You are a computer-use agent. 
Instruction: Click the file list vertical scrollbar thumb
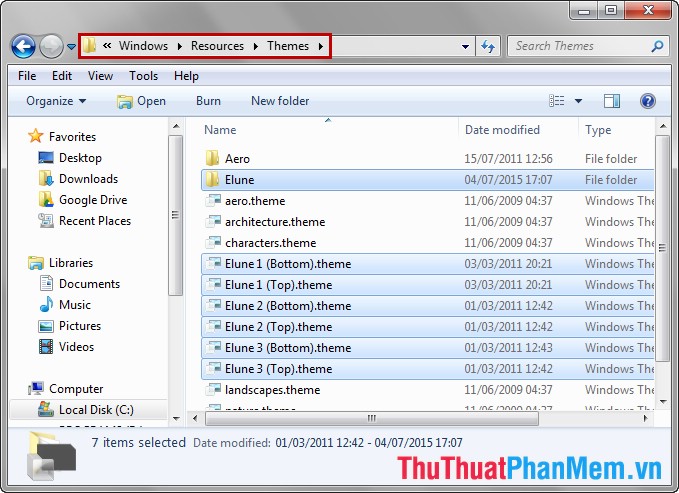(662, 248)
